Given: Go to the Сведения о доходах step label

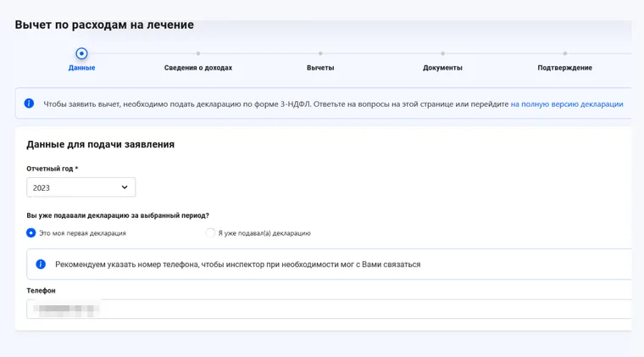Looking at the screenshot, I should (198, 68).
